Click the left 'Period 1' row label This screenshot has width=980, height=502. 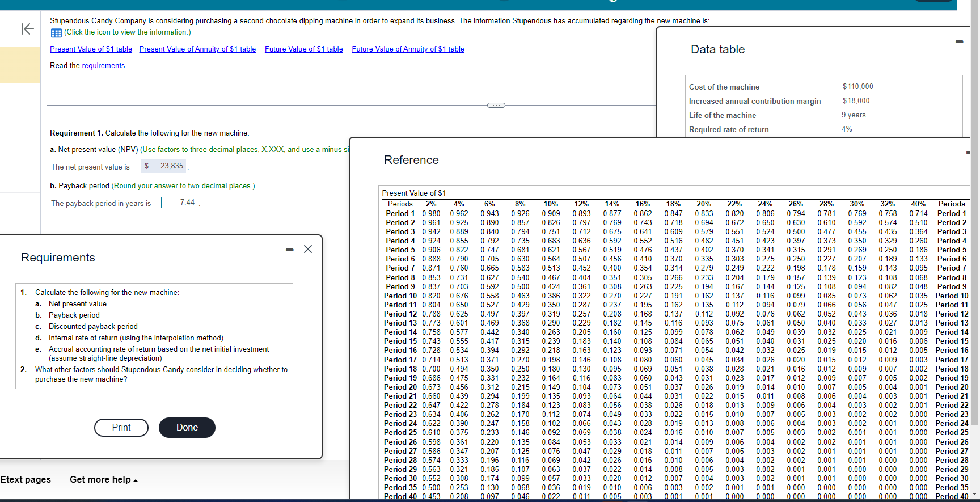(400, 214)
